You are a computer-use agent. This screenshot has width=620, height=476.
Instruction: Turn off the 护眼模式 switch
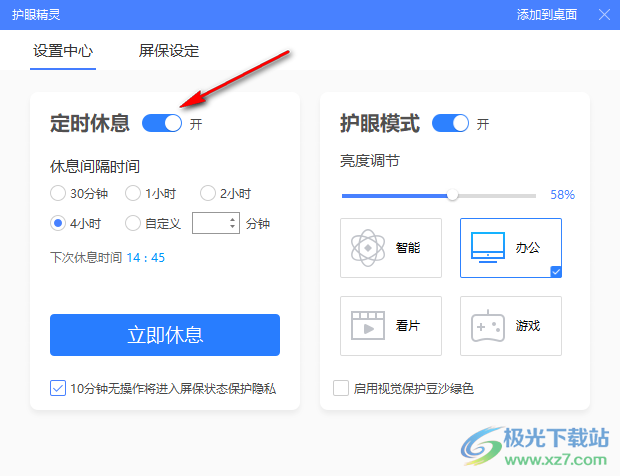pyautogui.click(x=450, y=123)
